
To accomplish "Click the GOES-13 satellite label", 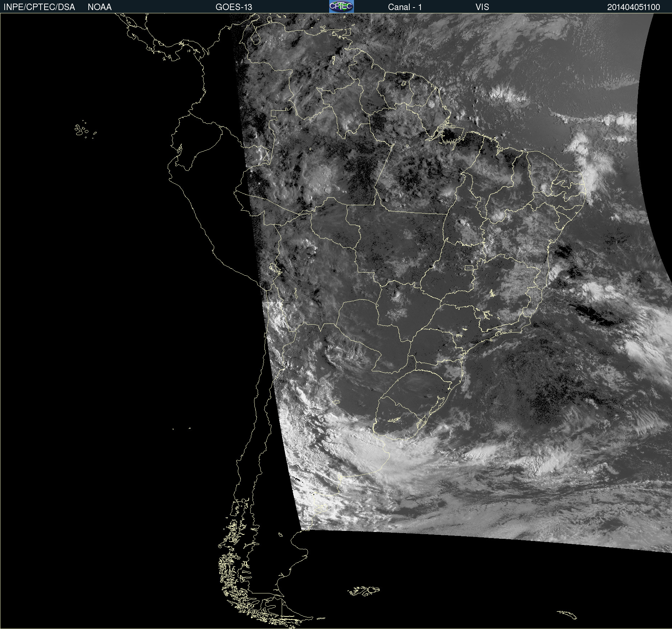I will tap(234, 7).
